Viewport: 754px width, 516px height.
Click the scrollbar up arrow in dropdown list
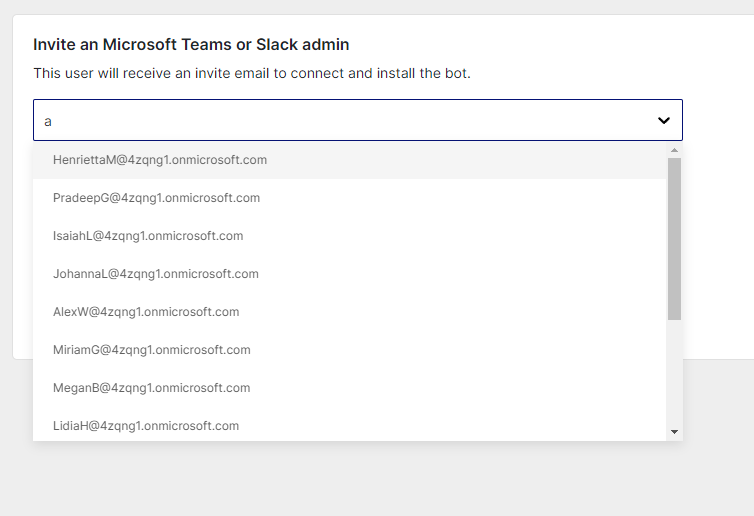point(674,151)
